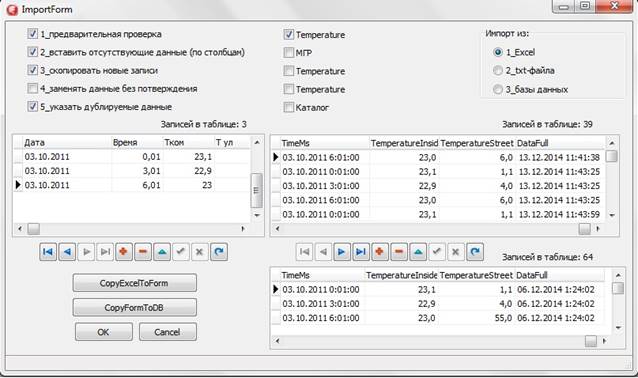
Task: Click DataFull header in the 39-record table
Action: (560, 143)
